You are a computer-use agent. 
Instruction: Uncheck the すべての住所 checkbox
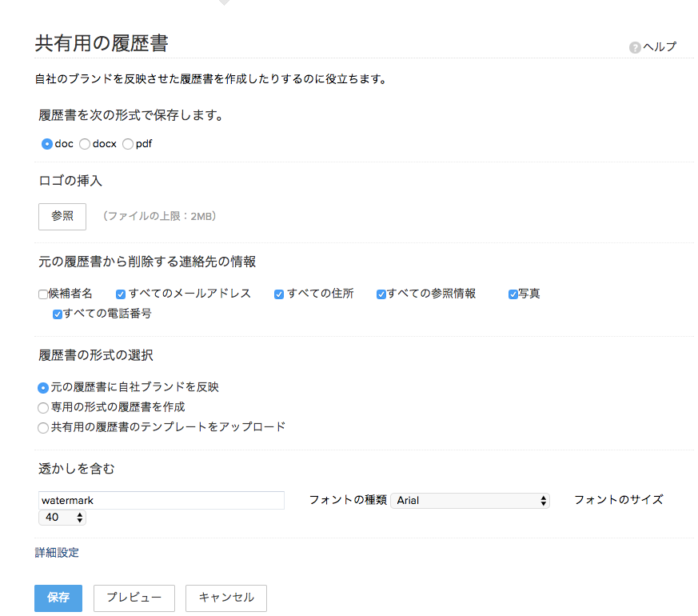click(x=279, y=294)
